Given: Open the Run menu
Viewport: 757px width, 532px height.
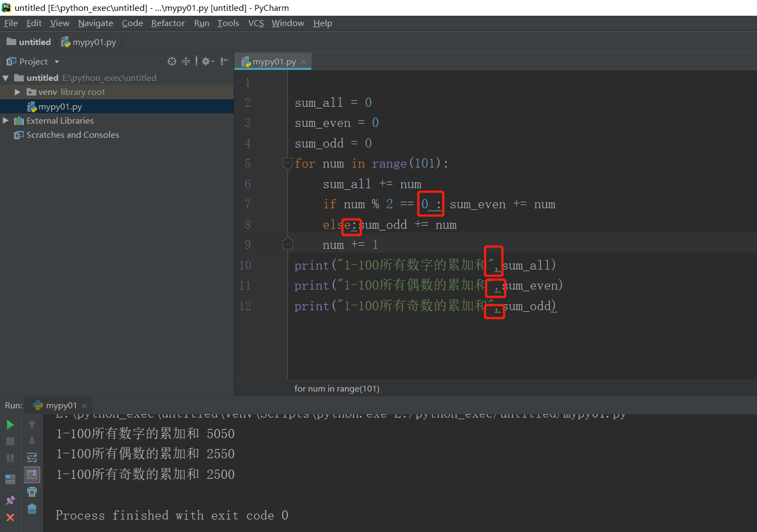Looking at the screenshot, I should 202,23.
